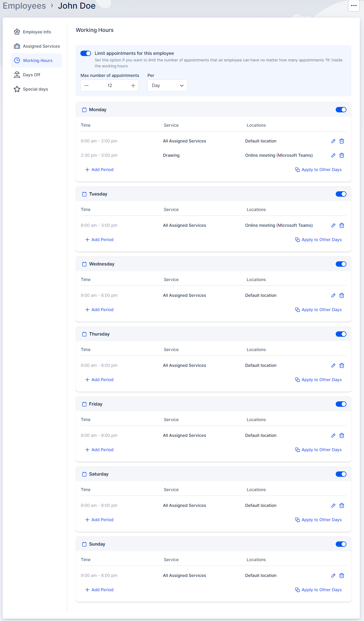This screenshot has height=621, width=364.
Task: Edit Tuesday's 8:00 am period with the pencil icon
Action: (333, 226)
